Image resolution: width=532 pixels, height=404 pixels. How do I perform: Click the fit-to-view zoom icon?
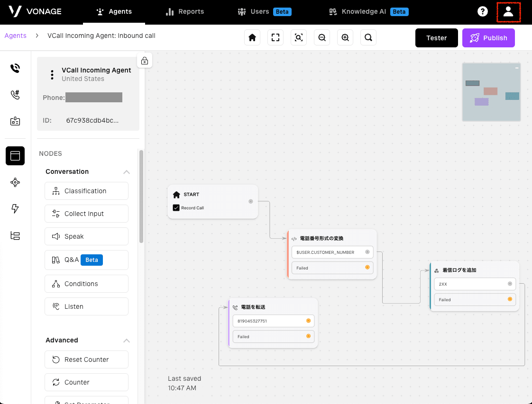pos(299,37)
